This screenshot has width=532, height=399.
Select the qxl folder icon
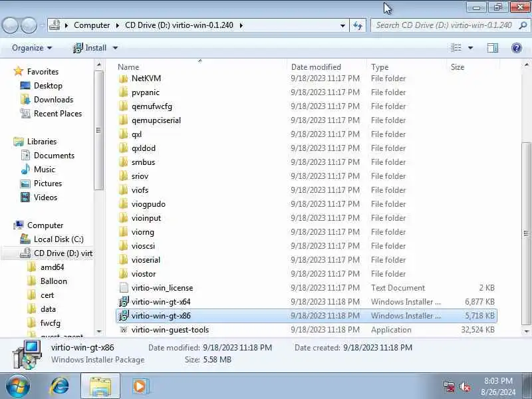[124, 134]
